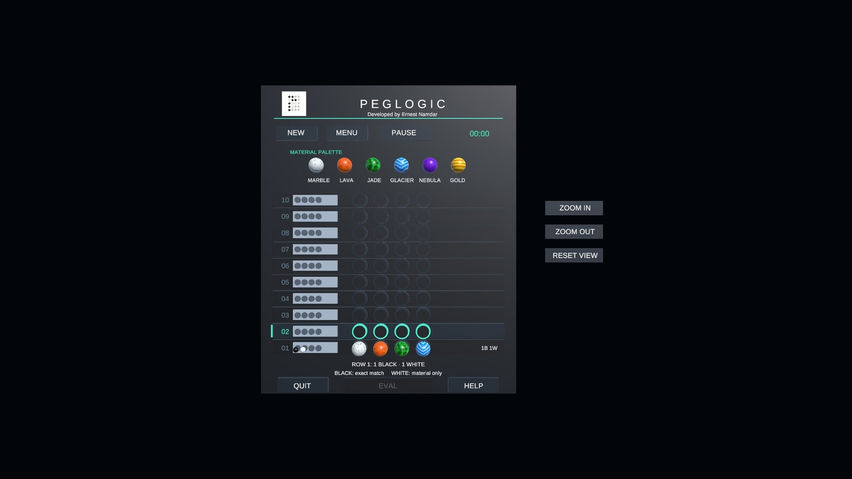Click row 01 feedback peg box

[315, 348]
